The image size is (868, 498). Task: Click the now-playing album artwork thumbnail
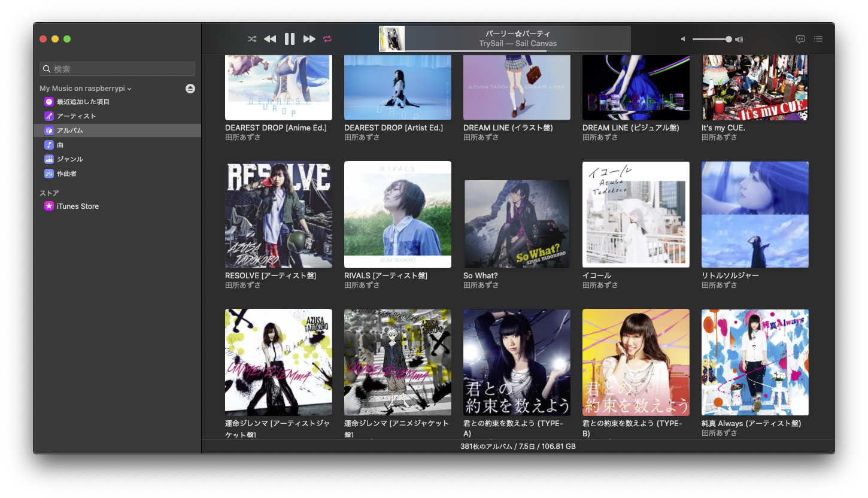coord(392,39)
